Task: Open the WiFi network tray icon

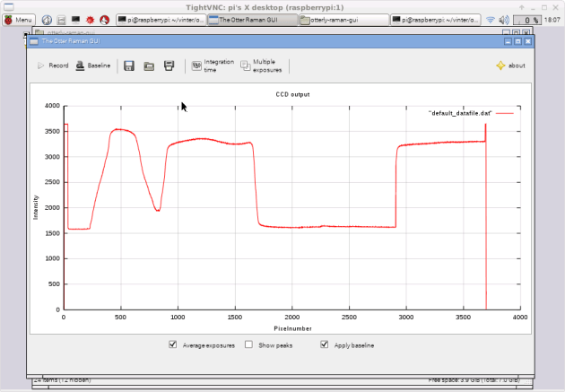Action: point(490,20)
